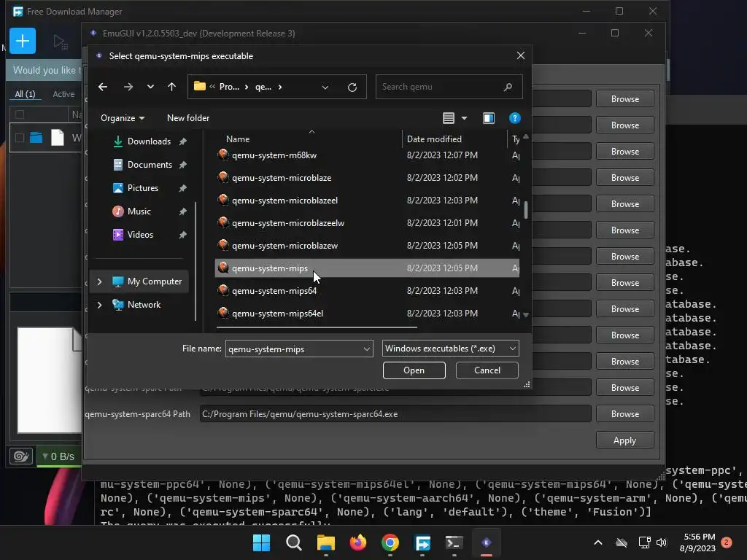This screenshot has height=560, width=747.
Task: Check the first download row checkbox
Action: click(20, 138)
